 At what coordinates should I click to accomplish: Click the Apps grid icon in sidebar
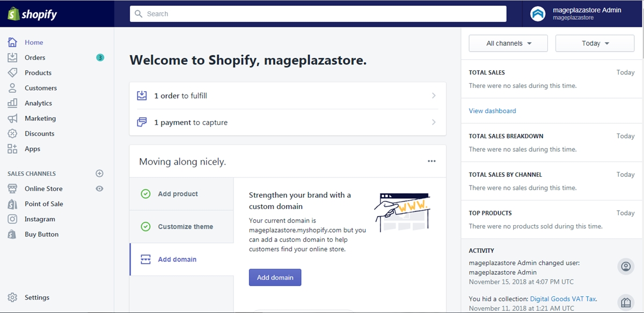click(12, 149)
